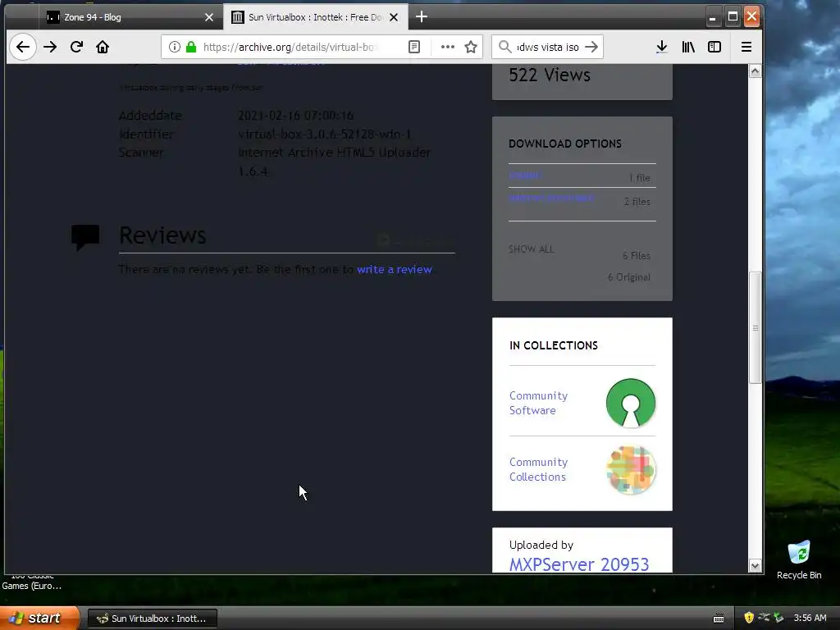
Task: Reload the archive.org page
Action: tap(76, 47)
